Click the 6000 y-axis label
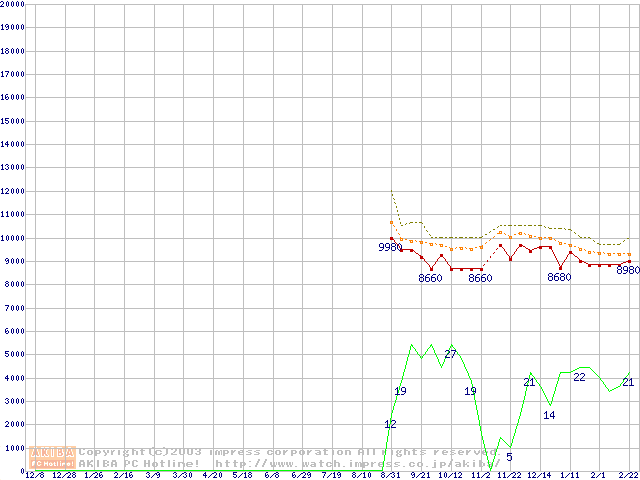640x480 pixels. (x=14, y=331)
